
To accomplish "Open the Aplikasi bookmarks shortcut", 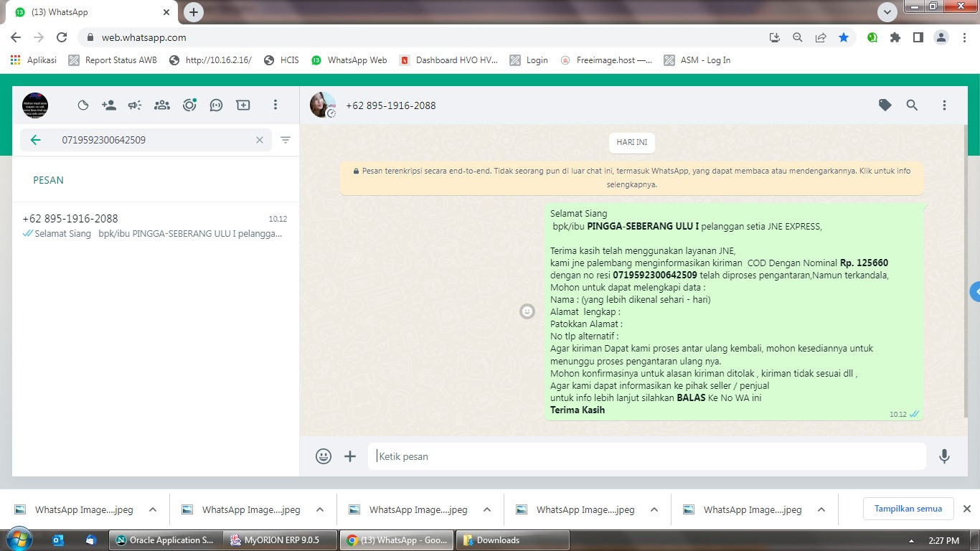I will pyautogui.click(x=34, y=60).
